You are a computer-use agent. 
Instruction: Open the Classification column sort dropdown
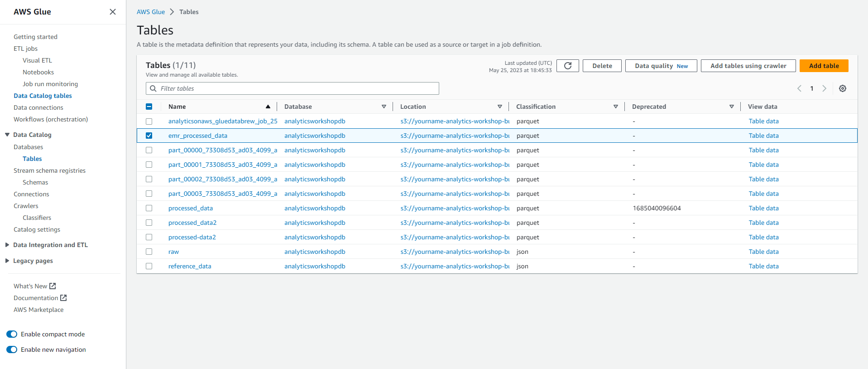pyautogui.click(x=616, y=107)
